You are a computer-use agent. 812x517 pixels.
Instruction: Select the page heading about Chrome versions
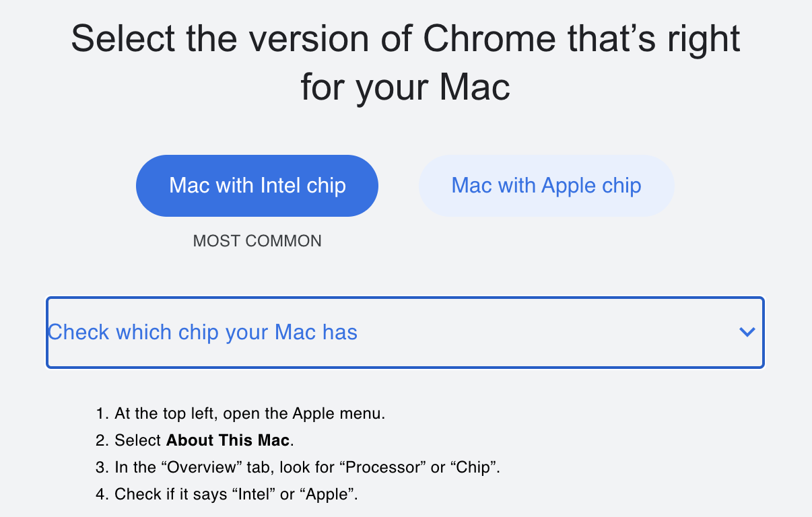point(405,62)
